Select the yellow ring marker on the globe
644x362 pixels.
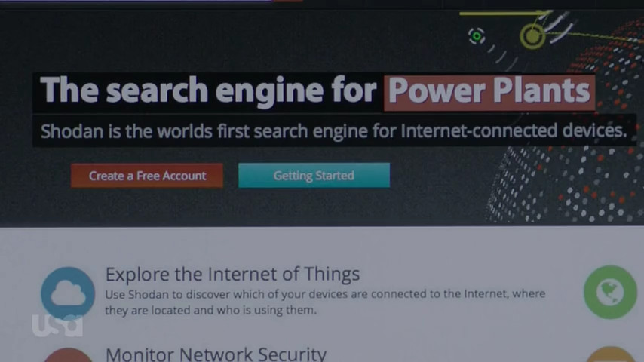coord(532,36)
